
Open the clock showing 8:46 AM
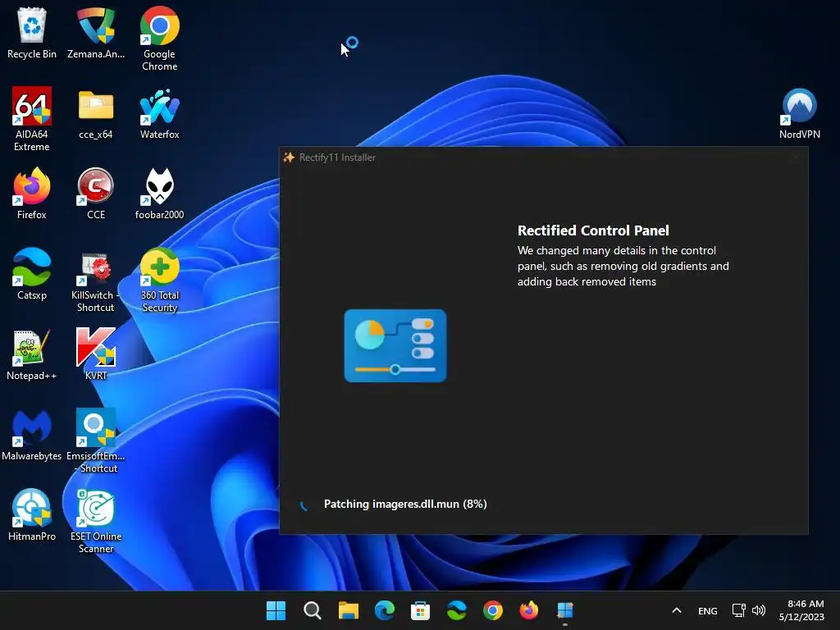click(801, 610)
